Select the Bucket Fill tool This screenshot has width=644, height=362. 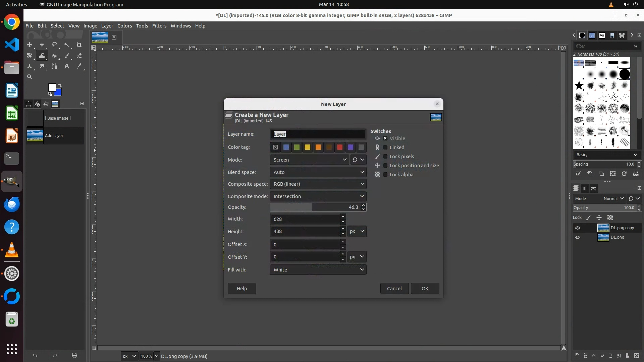(54, 56)
